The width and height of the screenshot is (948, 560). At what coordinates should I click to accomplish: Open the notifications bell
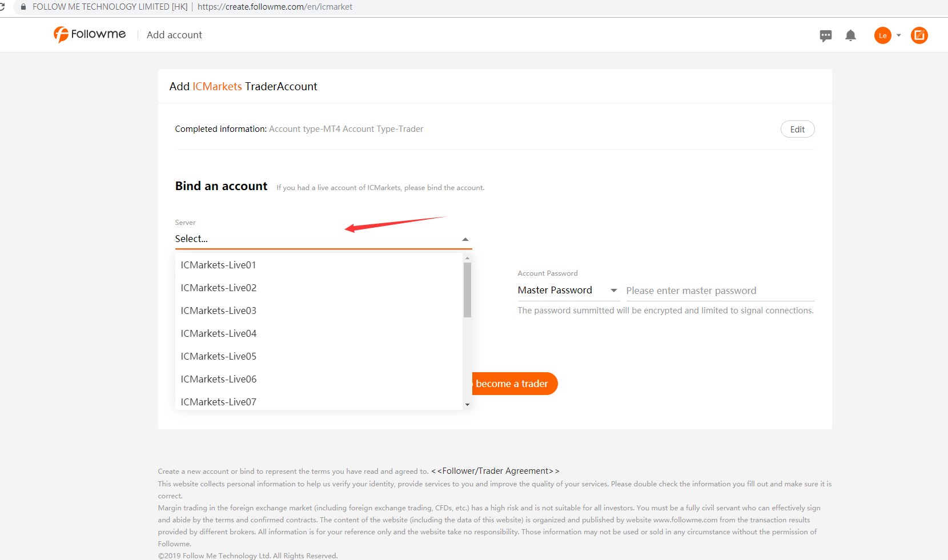pos(850,35)
